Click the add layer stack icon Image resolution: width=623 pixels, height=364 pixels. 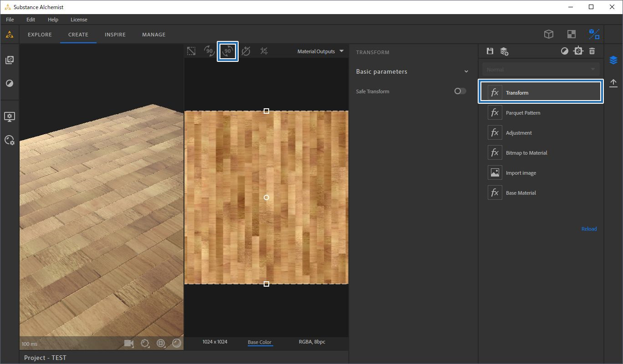504,51
